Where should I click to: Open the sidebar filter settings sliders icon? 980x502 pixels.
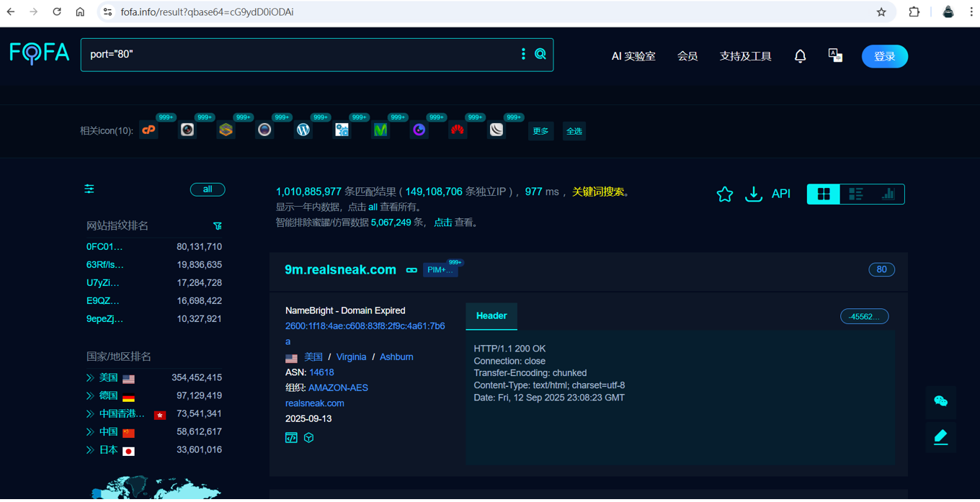(89, 189)
